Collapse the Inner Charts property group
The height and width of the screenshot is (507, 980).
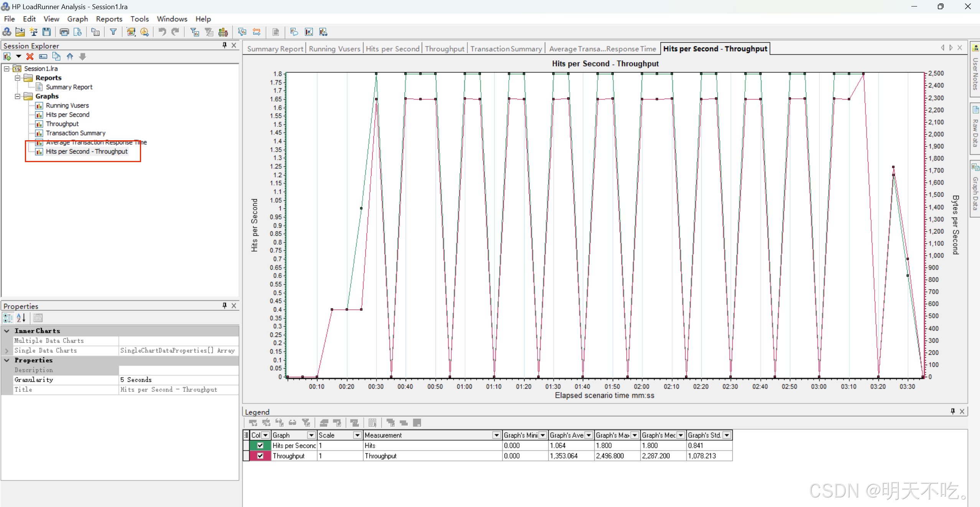7,331
